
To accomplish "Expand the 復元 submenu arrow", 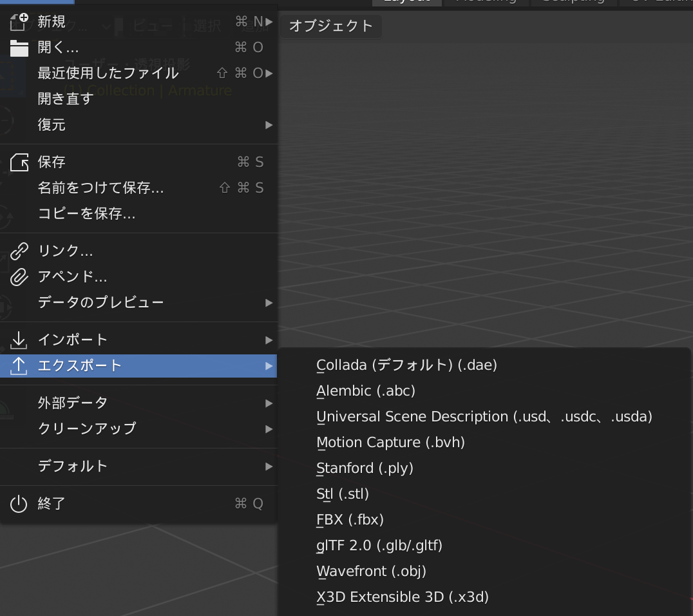I will (269, 125).
